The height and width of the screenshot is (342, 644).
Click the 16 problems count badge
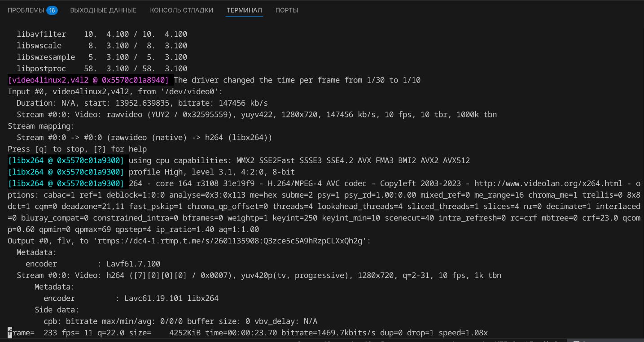[x=52, y=10]
